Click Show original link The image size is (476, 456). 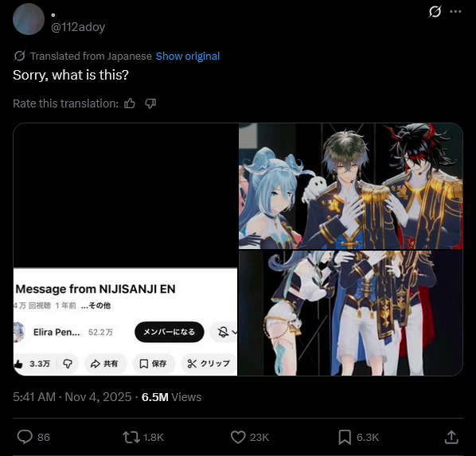tap(188, 57)
